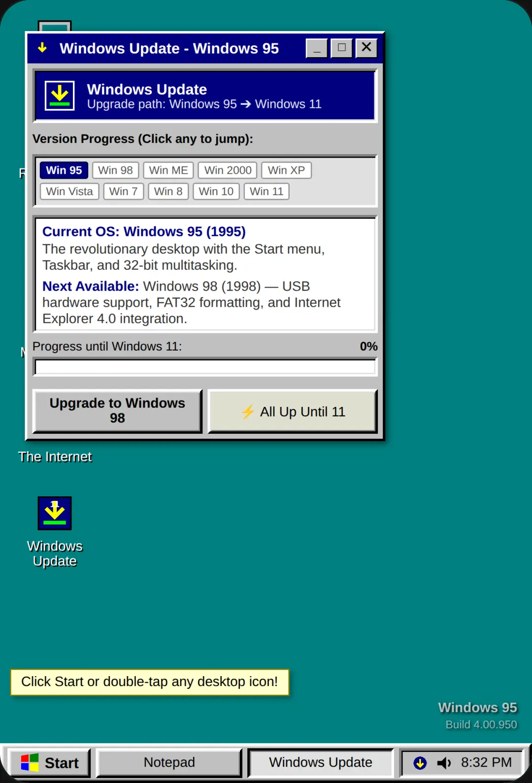Jump to the Win 11 version
Viewport: 532px width, 783px height.
point(266,192)
